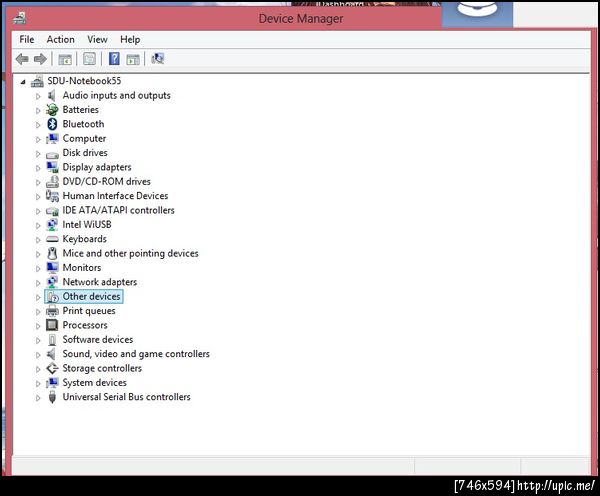Click the Batteries category icon
This screenshot has height=496, width=600.
click(52, 110)
